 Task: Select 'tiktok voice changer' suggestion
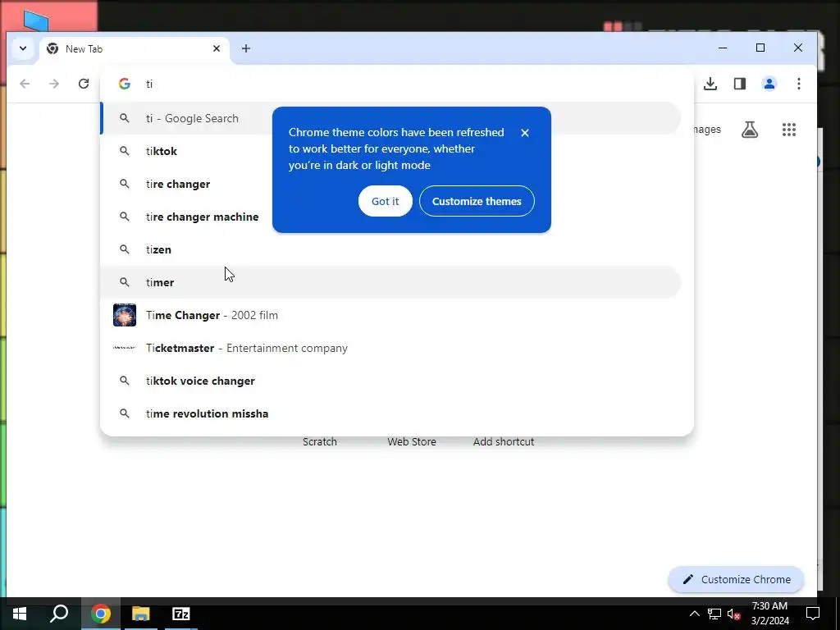(391, 381)
